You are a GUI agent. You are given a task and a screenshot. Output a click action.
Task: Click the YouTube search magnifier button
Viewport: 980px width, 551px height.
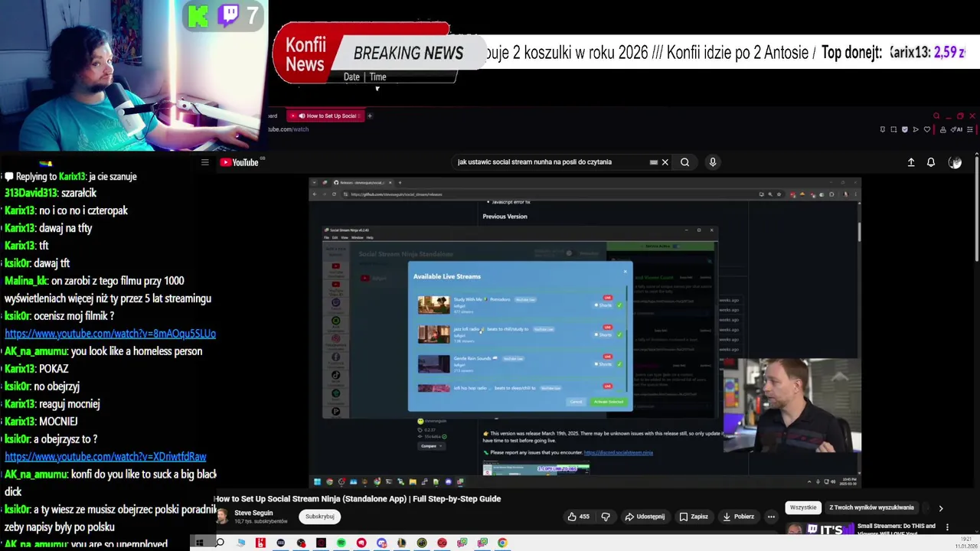coord(684,162)
